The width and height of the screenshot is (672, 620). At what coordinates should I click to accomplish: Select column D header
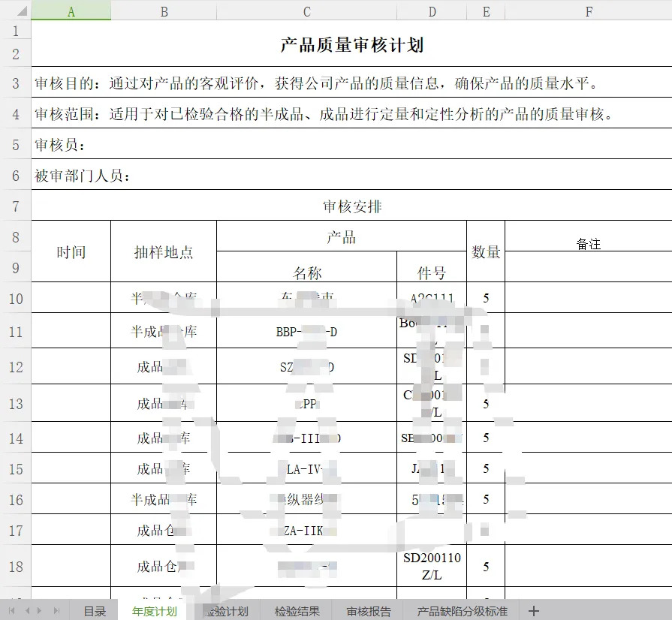[432, 11]
